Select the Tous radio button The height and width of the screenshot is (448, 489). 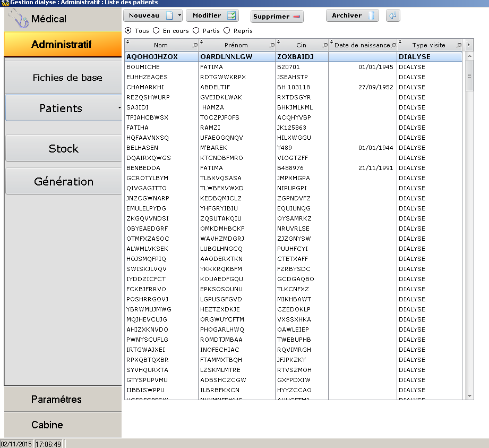pos(128,31)
